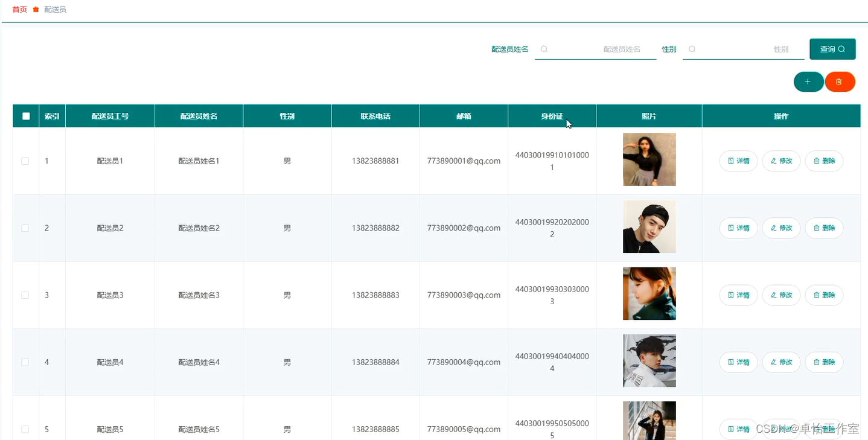Focus the 性别 search input
Viewport: 868px width, 440px height.
pos(743,49)
